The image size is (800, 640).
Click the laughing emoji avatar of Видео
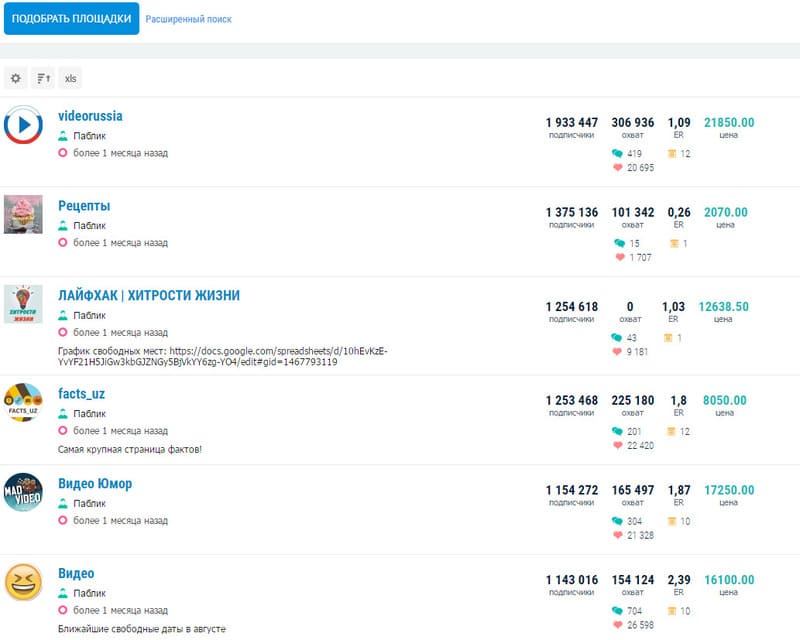pos(23,582)
